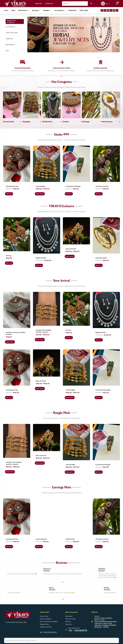Advance banner slider with next arrow

(118, 35)
